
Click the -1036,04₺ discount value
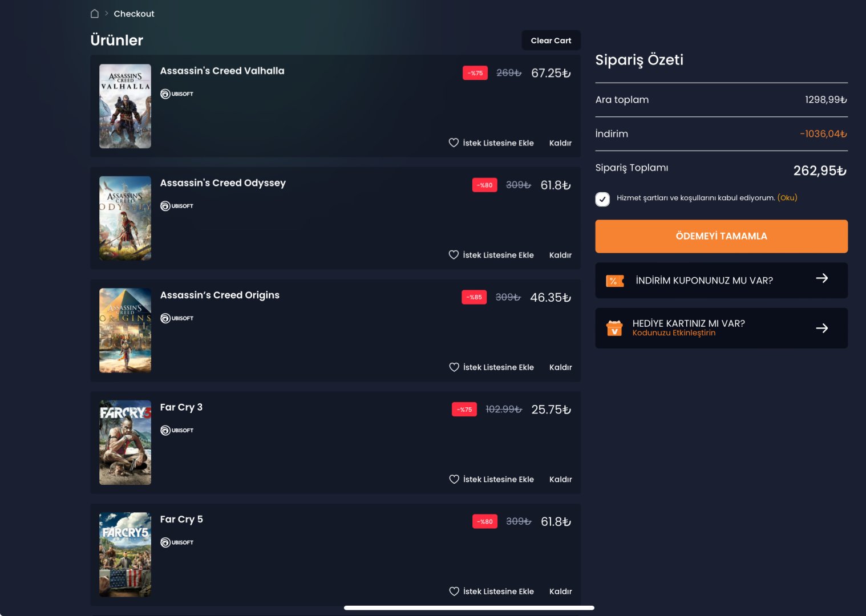point(824,134)
